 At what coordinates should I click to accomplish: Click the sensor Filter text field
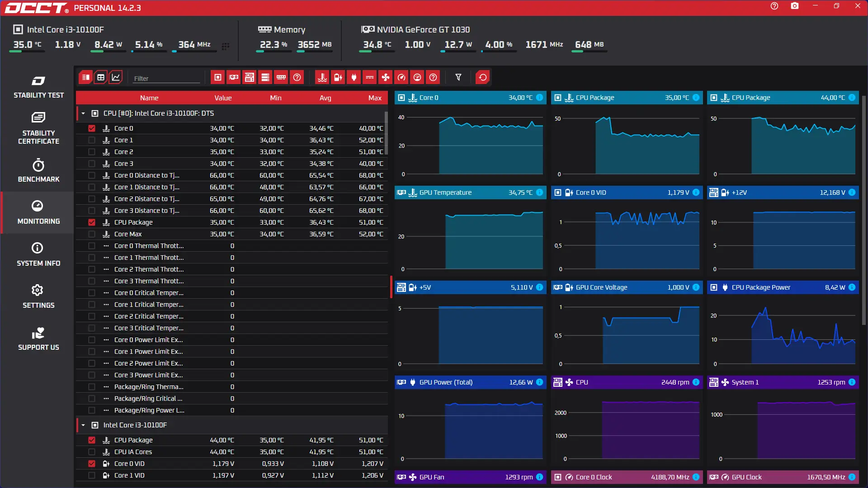165,78
